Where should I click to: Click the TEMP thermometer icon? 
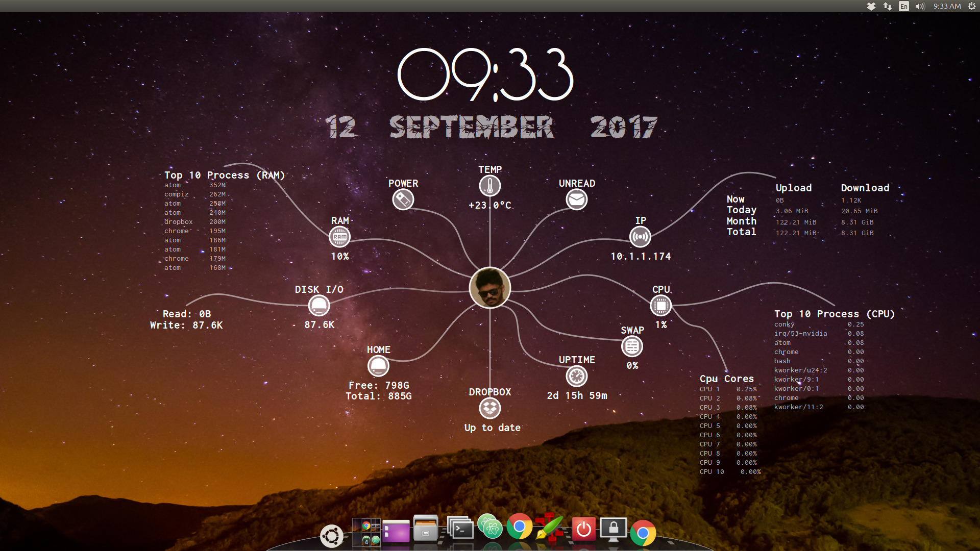click(489, 186)
